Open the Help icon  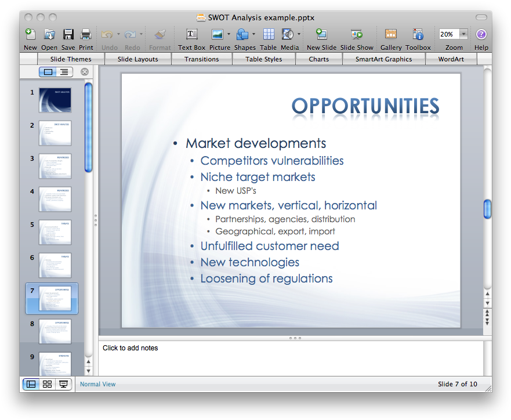481,35
